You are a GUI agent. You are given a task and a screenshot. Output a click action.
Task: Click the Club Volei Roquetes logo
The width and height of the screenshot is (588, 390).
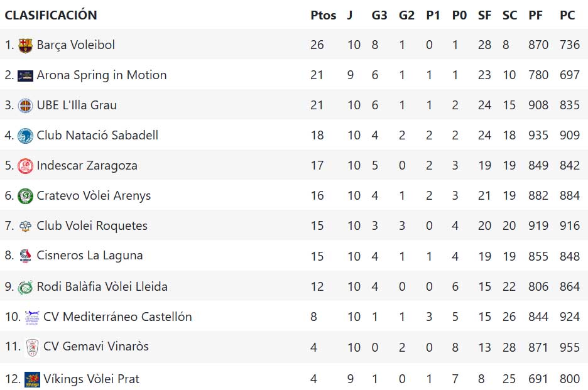pos(25,226)
